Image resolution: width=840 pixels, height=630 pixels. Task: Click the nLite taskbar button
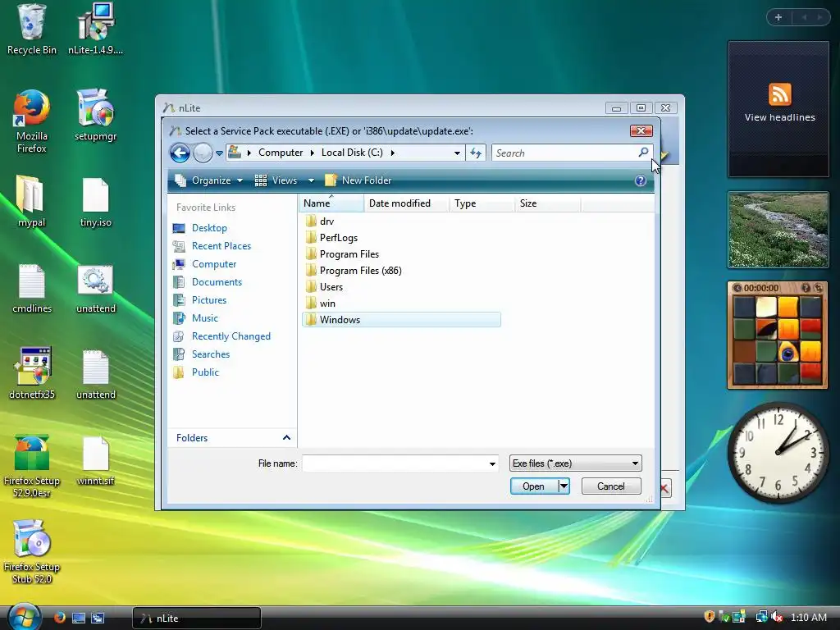click(197, 619)
